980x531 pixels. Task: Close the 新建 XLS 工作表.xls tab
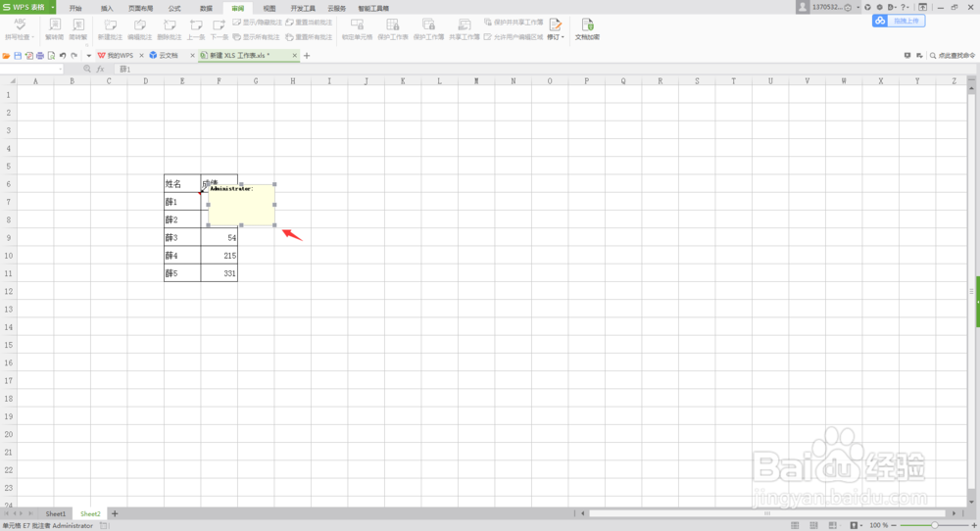tap(294, 56)
